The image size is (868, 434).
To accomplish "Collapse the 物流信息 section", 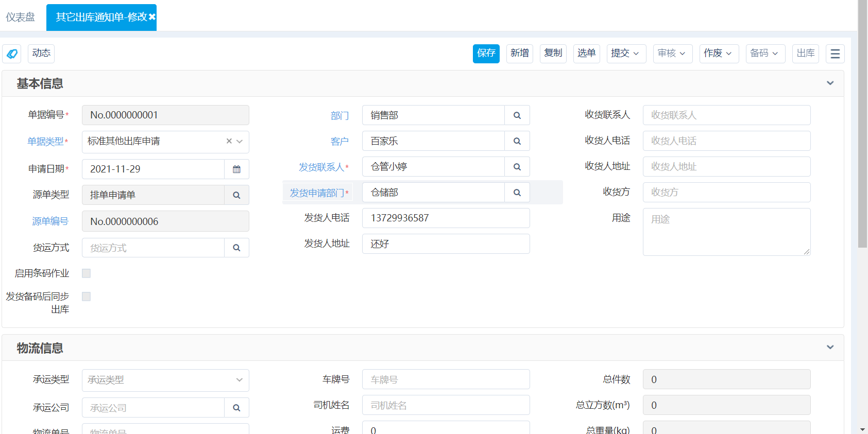I will pyautogui.click(x=830, y=347).
